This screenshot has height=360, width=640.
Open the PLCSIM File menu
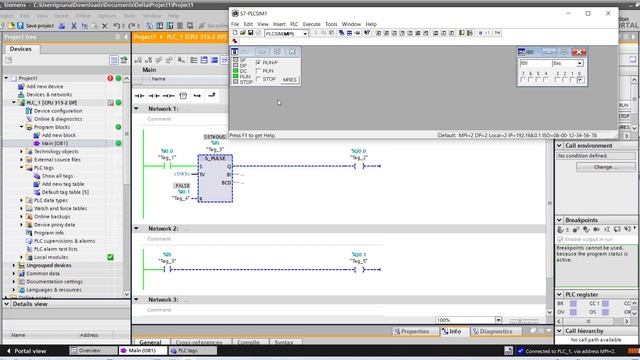pos(235,24)
